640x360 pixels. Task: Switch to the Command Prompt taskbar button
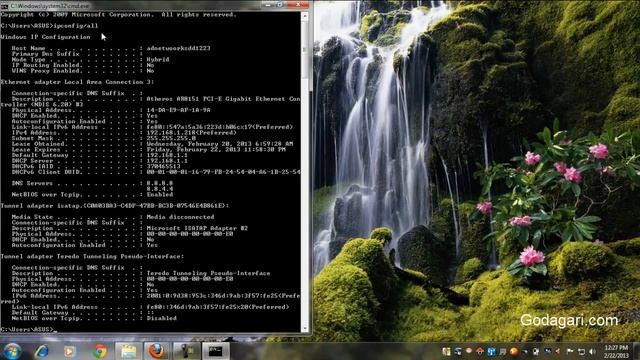pyautogui.click(x=215, y=351)
